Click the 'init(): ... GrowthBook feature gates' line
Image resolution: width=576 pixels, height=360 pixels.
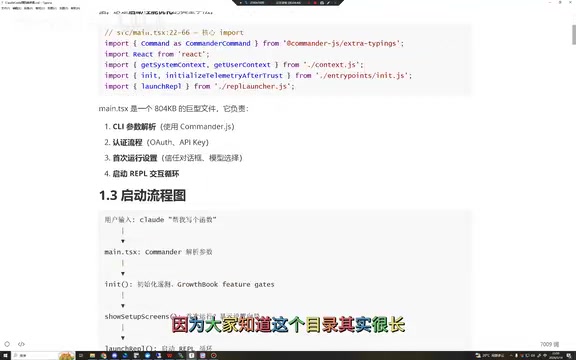(x=190, y=284)
